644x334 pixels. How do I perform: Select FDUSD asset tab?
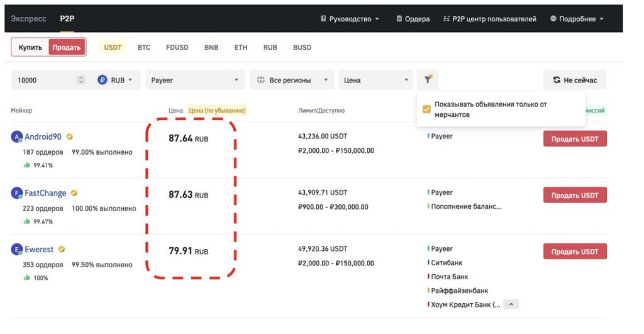pos(177,47)
